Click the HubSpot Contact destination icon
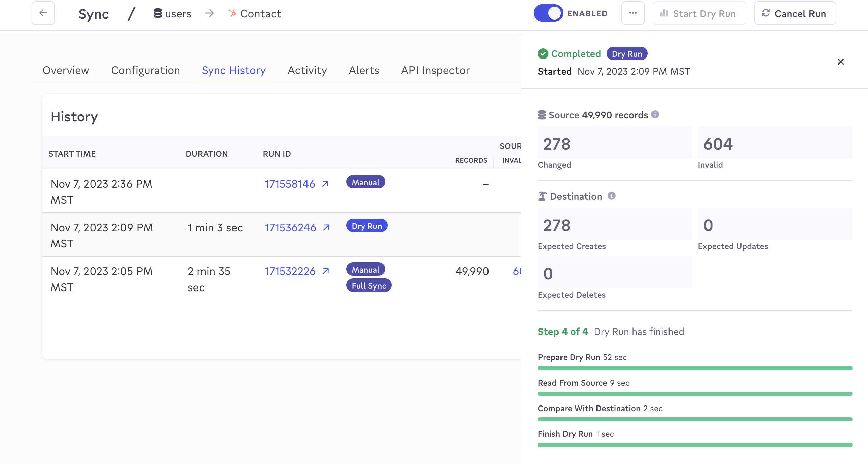Screen dimensions: 868x464 click(x=232, y=13)
